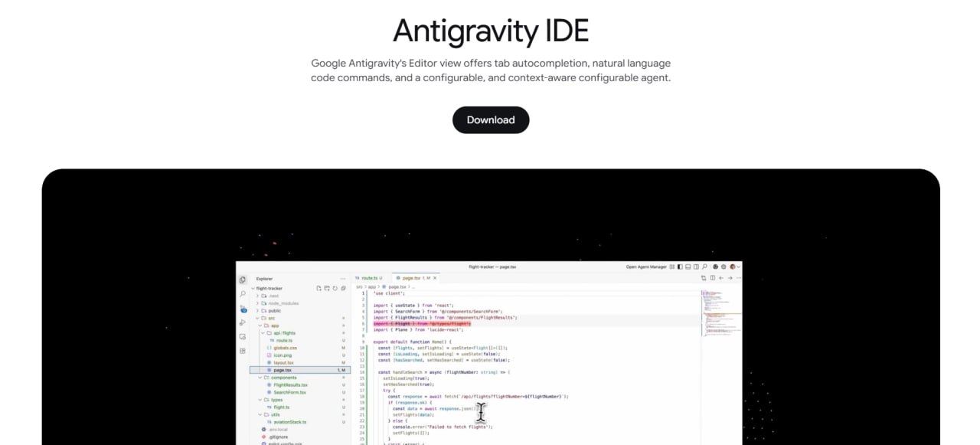The width and height of the screenshot is (980, 445).
Task: Click the 'Antigravity IDE' heading
Action: pos(491,31)
